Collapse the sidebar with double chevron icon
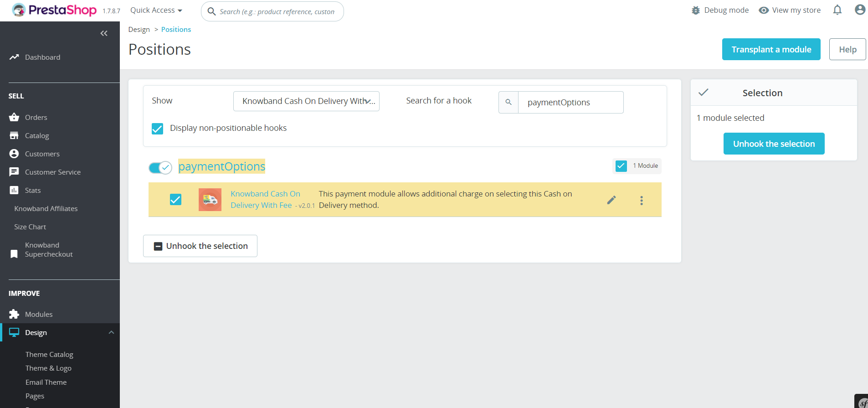The height and width of the screenshot is (408, 868). coord(104,33)
